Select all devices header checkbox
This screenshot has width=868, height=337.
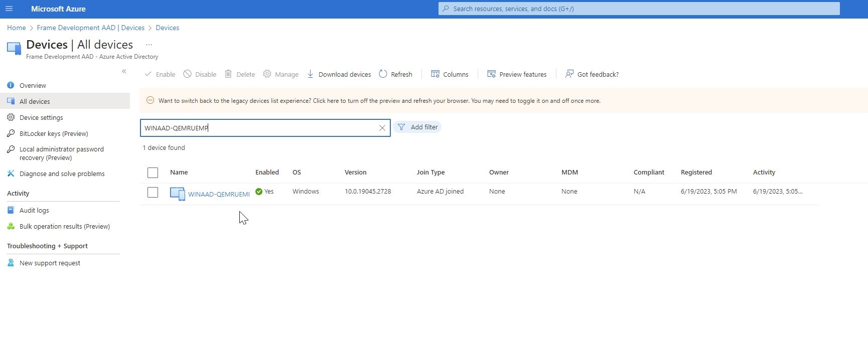(x=153, y=173)
